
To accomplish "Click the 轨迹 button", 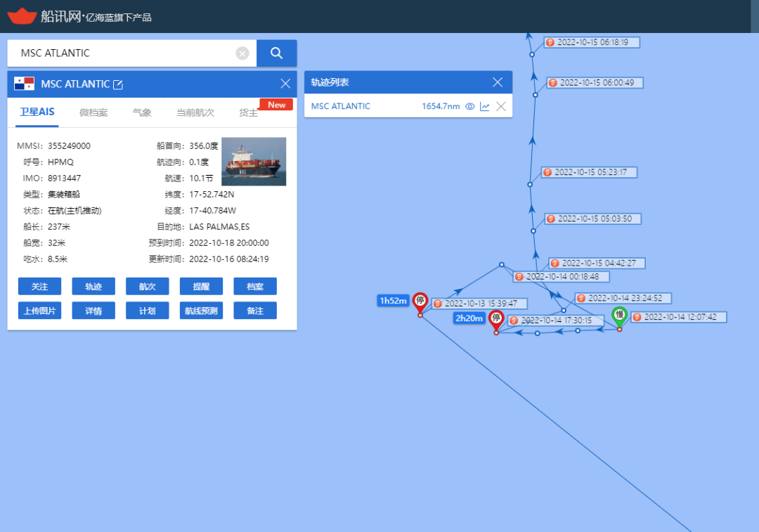I will coord(93,287).
